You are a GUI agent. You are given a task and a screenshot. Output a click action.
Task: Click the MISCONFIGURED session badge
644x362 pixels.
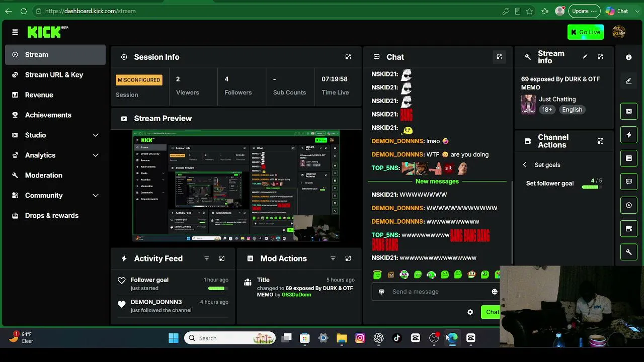(x=139, y=80)
